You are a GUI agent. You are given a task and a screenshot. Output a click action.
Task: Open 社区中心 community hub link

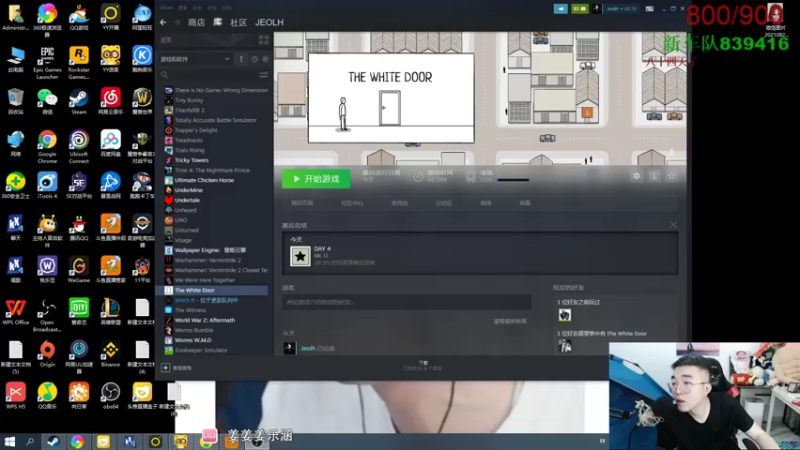click(352, 203)
